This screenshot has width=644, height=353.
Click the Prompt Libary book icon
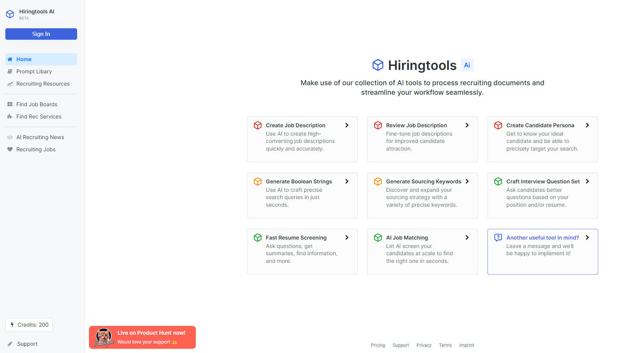click(x=10, y=71)
